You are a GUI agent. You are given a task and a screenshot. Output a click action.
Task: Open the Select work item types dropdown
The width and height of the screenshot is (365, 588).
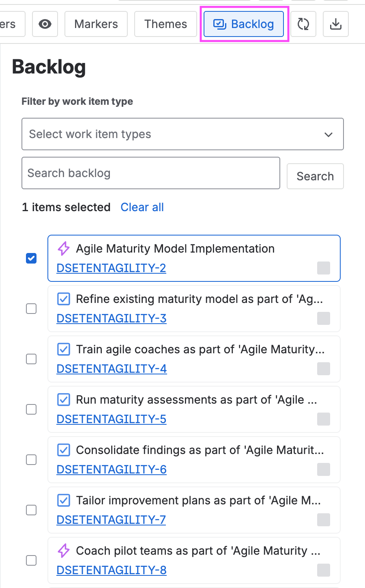tap(182, 134)
